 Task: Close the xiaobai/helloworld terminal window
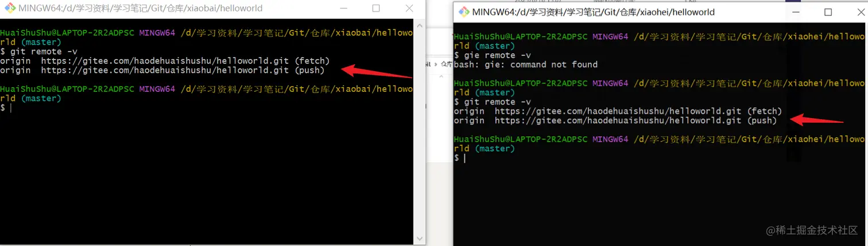[409, 8]
